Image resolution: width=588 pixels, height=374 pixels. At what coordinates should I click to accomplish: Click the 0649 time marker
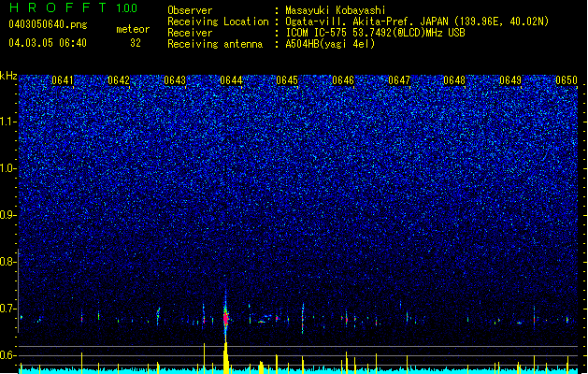510,80
